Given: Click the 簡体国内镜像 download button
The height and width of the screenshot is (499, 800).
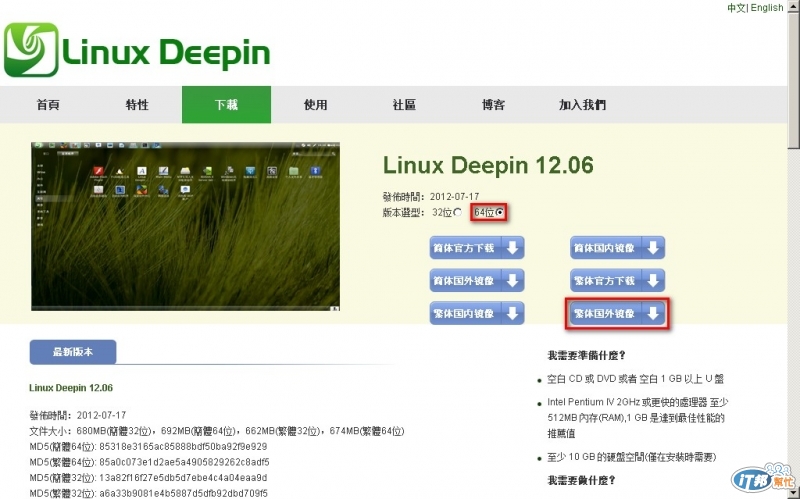Looking at the screenshot, I should pyautogui.click(x=617, y=248).
